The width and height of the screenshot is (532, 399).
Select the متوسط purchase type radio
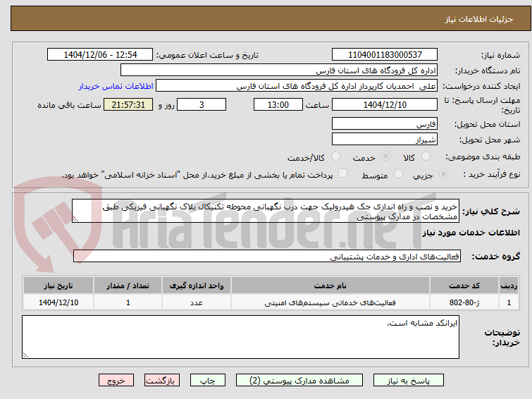(398, 174)
